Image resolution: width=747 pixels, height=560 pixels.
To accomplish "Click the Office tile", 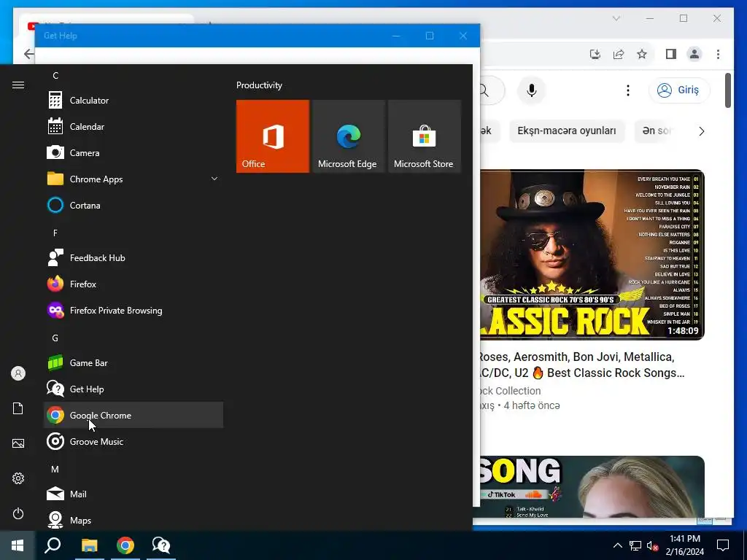I will pos(273,136).
